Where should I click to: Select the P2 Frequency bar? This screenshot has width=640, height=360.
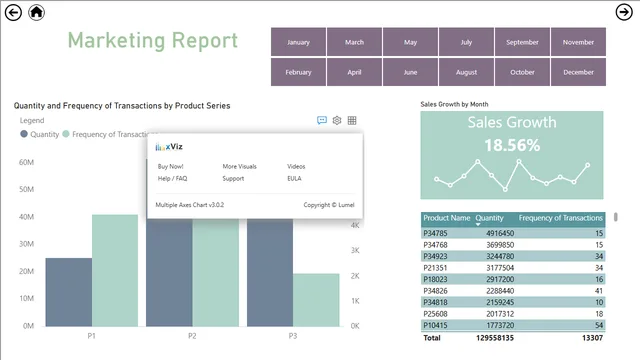[x=216, y=272]
